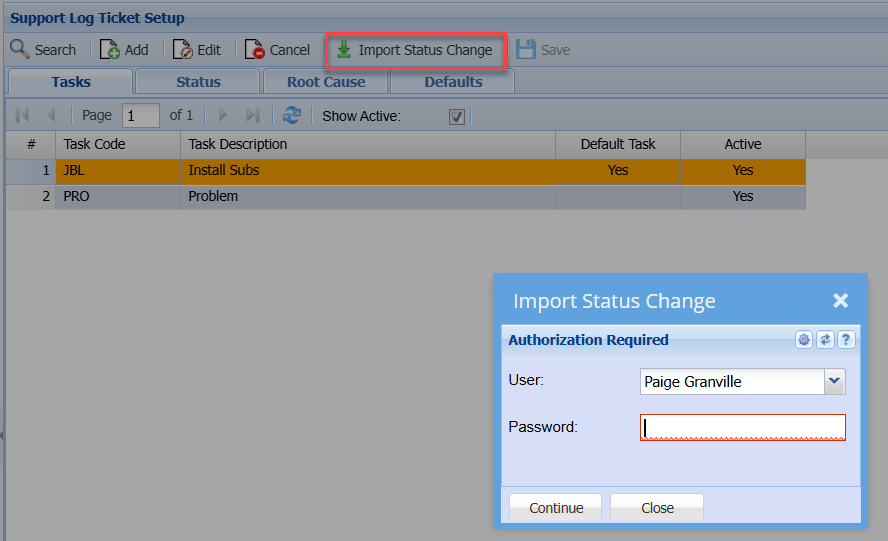Click the Cancel toolbar button
This screenshot has height=541, width=888.
278,50
